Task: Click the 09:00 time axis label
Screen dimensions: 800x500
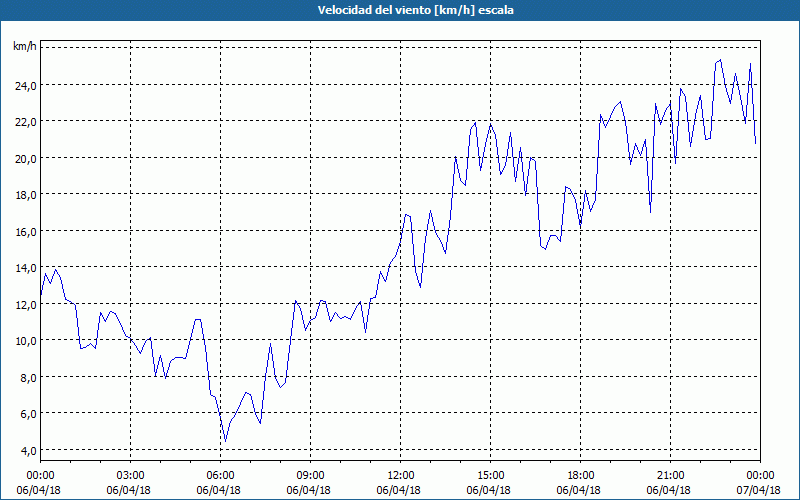Action: point(310,476)
